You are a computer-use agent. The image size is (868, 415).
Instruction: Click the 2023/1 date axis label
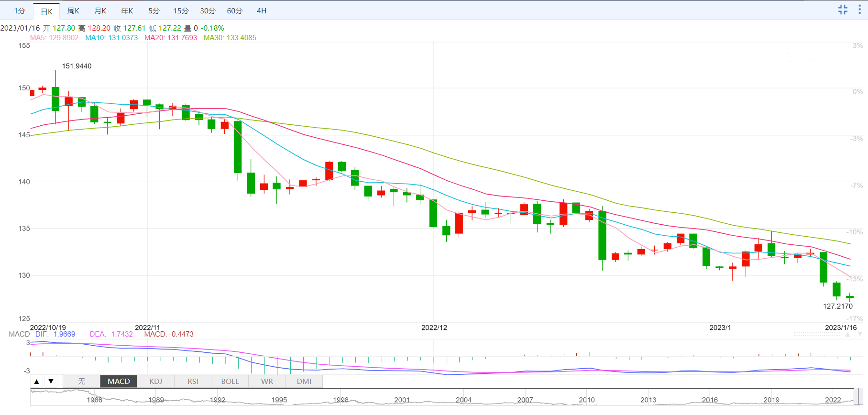(720, 328)
